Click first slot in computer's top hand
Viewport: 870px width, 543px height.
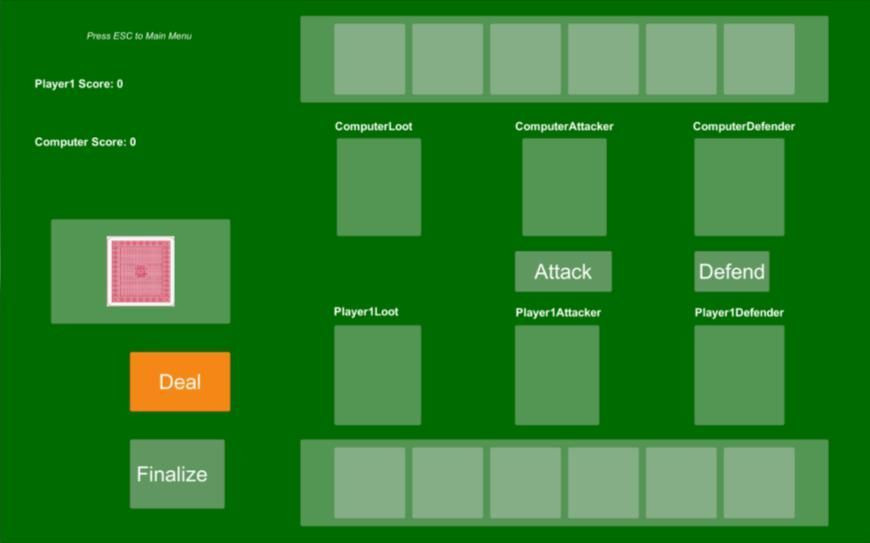pyautogui.click(x=370, y=59)
